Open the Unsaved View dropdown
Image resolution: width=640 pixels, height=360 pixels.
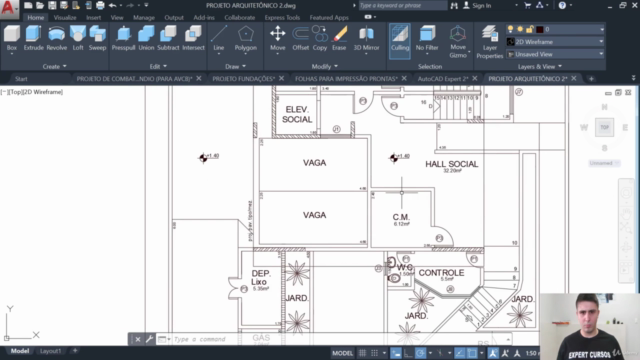(x=555, y=54)
